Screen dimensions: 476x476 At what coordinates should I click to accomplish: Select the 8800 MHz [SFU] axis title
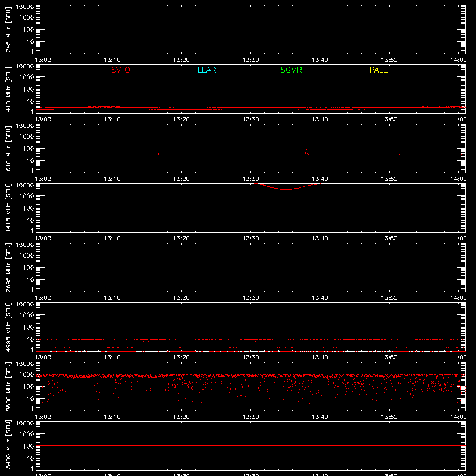coord(8,386)
